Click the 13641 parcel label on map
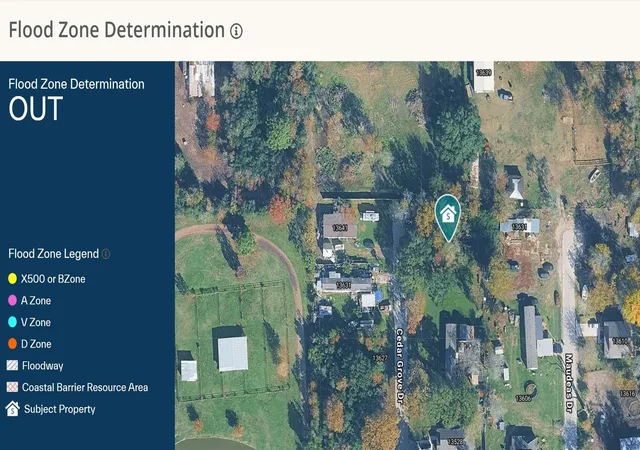640x450 pixels. (340, 227)
